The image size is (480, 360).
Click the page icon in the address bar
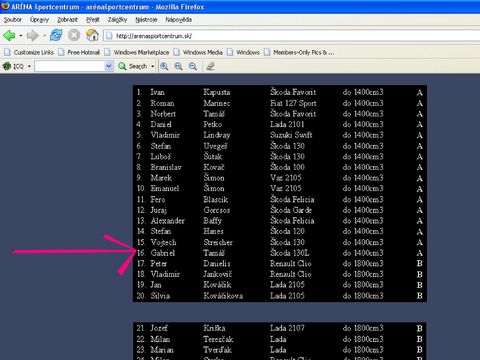[109, 36]
